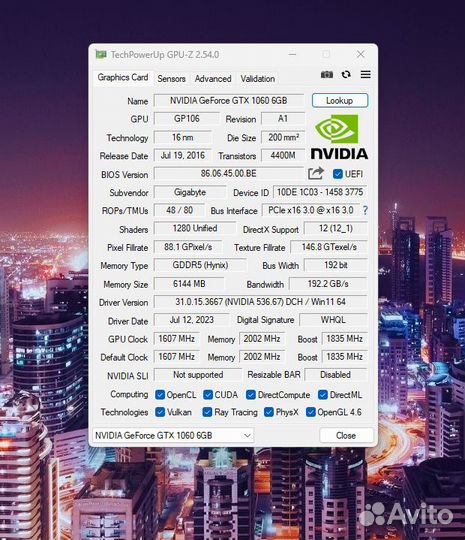
Task: Click the Bandwidth value 192.2 GB/s
Action: coord(328,284)
